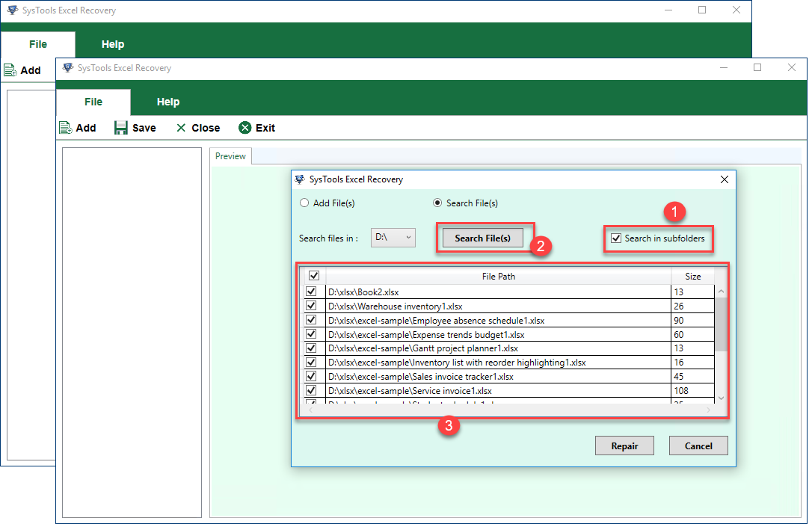Select the row D:\xlsx\Warehouse inventory1.xlsx
The width and height of the screenshot is (812, 527).
point(498,306)
